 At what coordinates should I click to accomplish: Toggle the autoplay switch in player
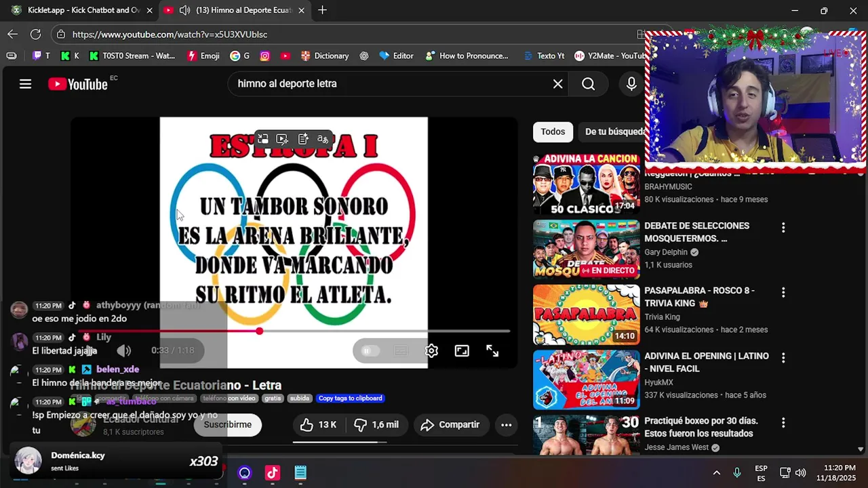pyautogui.click(x=370, y=350)
